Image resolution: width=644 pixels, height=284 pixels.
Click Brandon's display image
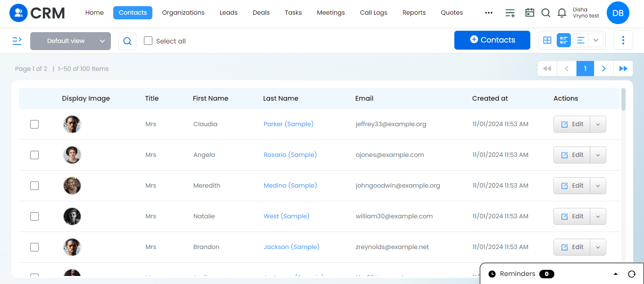[x=72, y=247]
